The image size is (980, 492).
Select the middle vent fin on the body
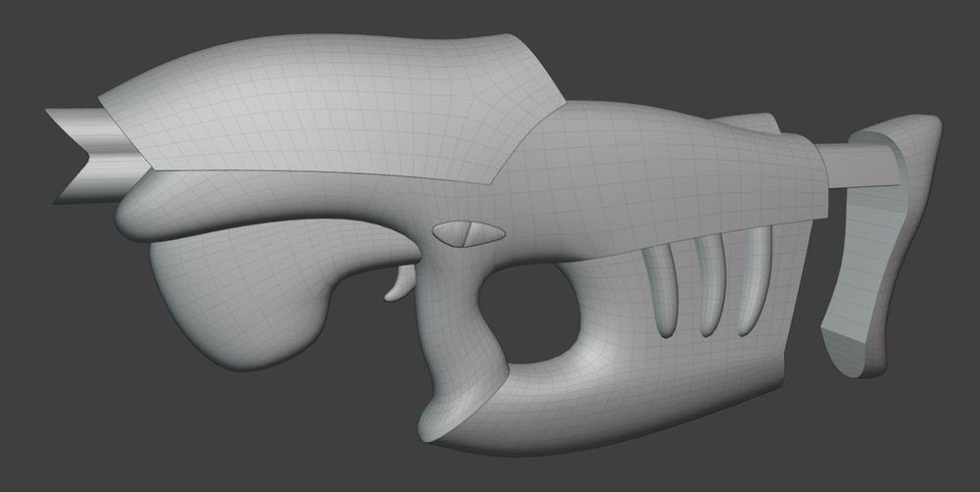click(710, 286)
